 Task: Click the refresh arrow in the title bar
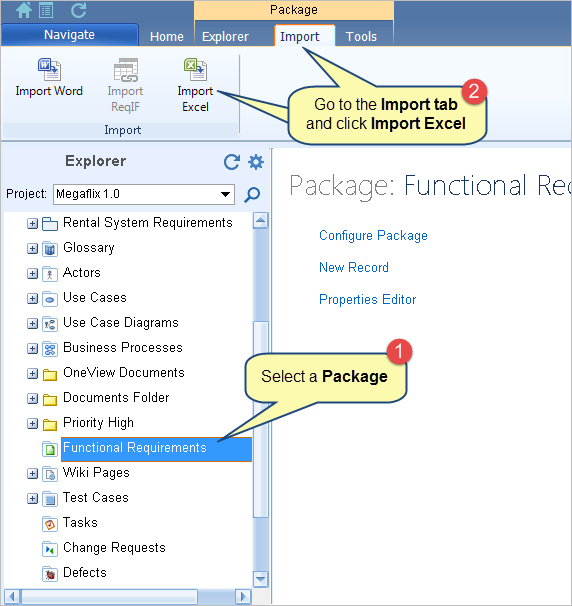[x=79, y=10]
